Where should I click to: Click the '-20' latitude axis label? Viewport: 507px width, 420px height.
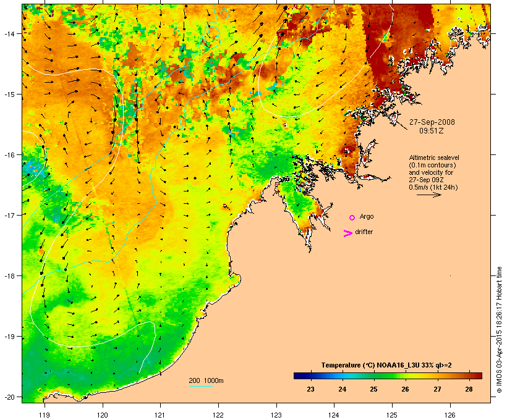click(x=9, y=397)
